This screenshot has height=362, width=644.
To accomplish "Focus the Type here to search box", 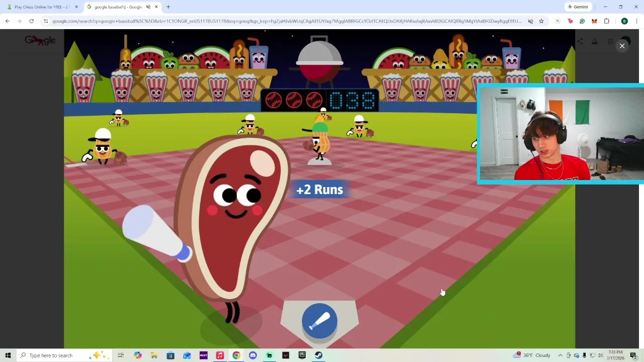I will pos(64,355).
